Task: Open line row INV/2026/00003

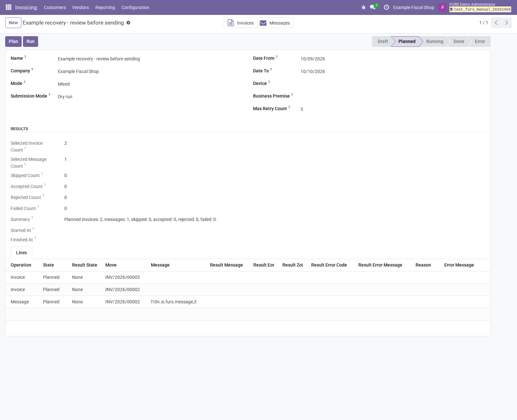Action: [248, 277]
